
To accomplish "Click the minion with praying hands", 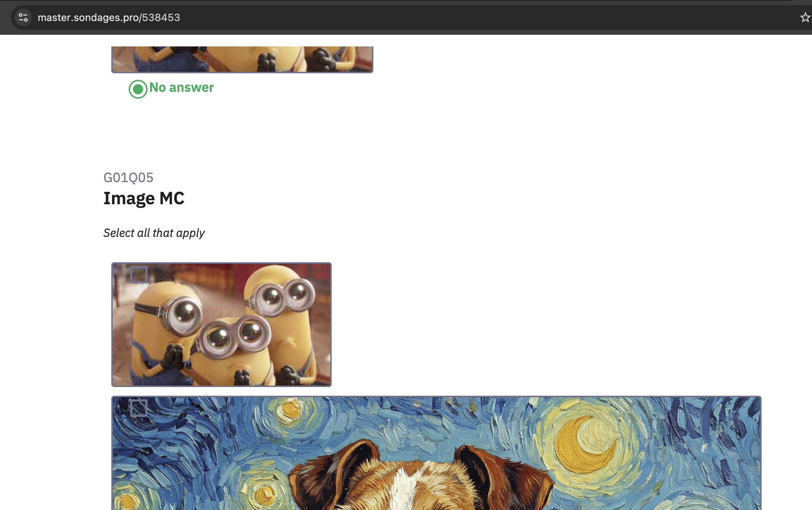I will point(163,330).
